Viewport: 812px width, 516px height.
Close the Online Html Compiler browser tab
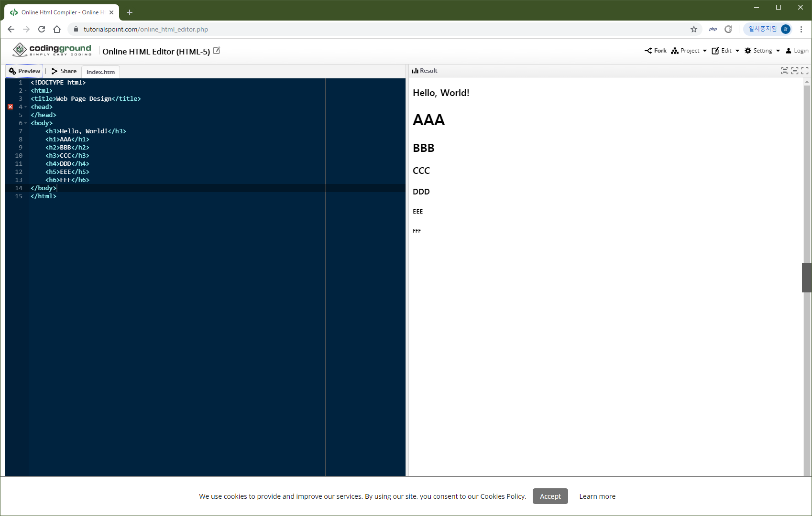click(111, 12)
